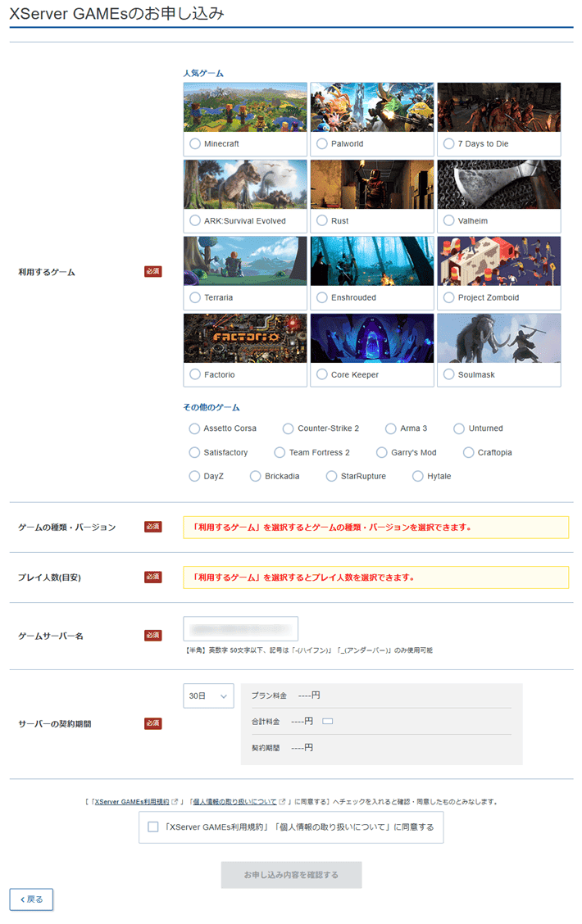Select the DayZ radio button
This screenshot has width=582, height=924.
click(x=194, y=476)
